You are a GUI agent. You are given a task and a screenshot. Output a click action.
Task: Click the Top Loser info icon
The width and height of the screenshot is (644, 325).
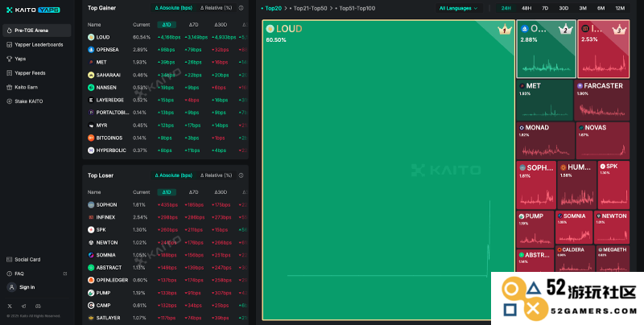(241, 175)
